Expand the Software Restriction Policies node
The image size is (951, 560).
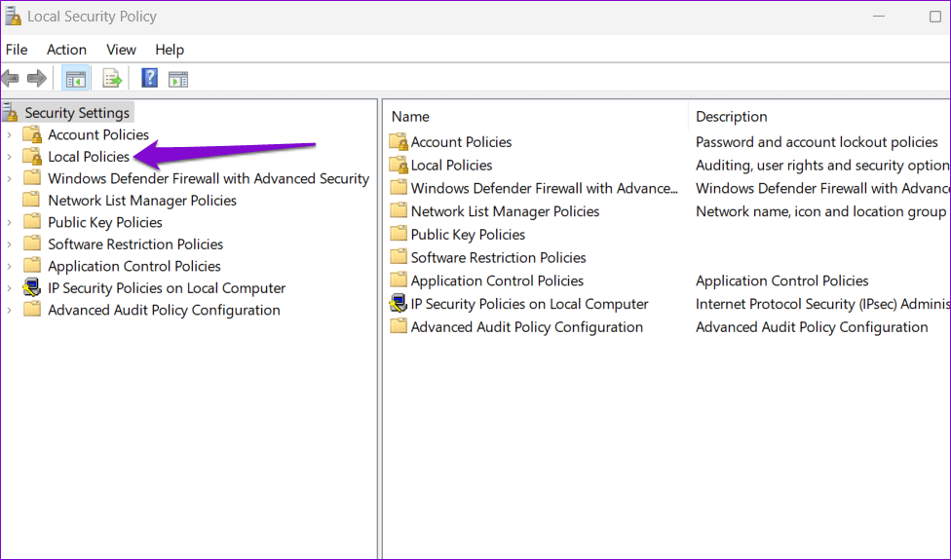pos(9,244)
